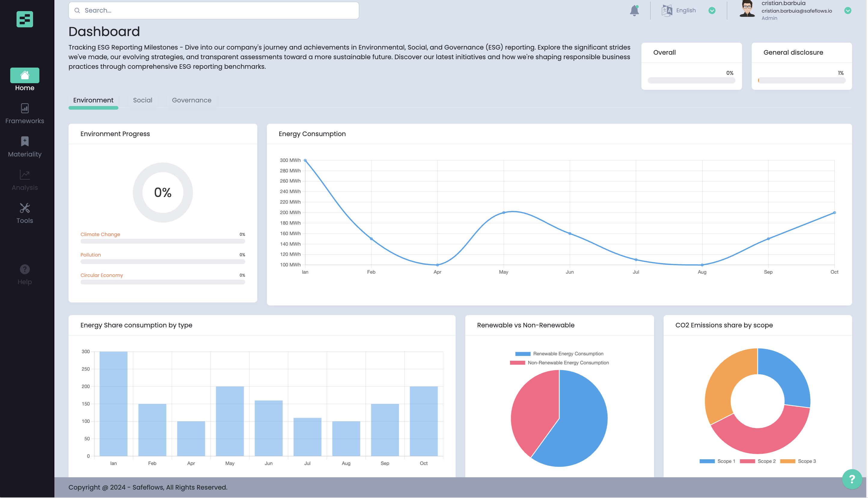The height and width of the screenshot is (498, 868).
Task: Click the language translate icon
Action: 667,11
